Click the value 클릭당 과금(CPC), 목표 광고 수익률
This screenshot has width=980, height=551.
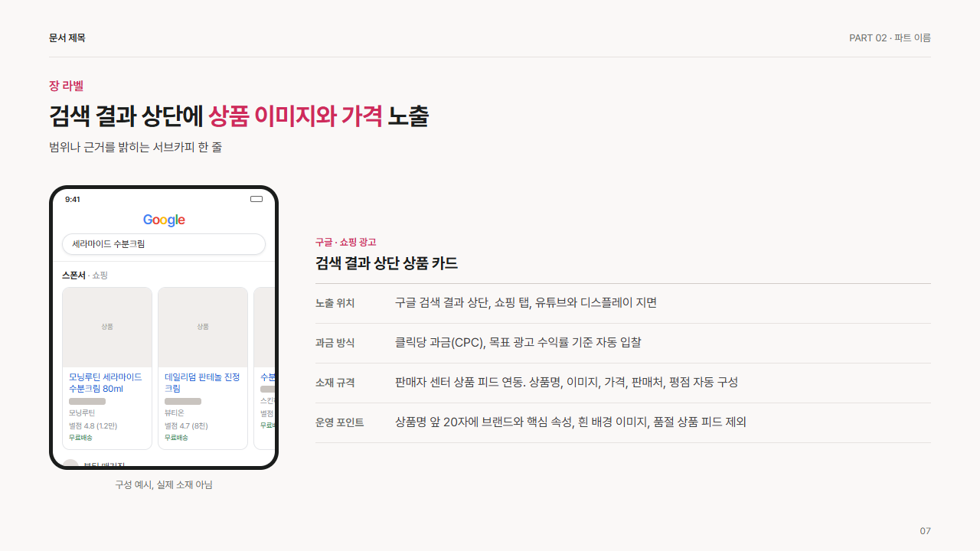pos(518,342)
